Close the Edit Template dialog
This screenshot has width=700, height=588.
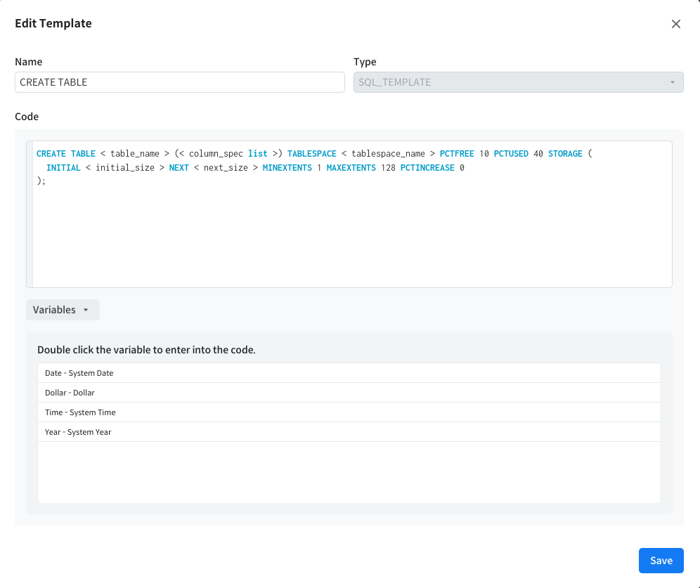tap(676, 24)
